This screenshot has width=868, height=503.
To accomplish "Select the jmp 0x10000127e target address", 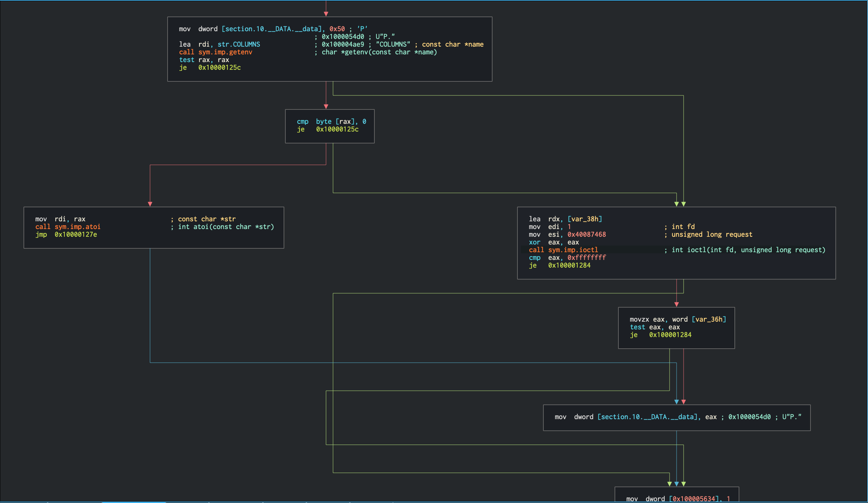I will (76, 234).
